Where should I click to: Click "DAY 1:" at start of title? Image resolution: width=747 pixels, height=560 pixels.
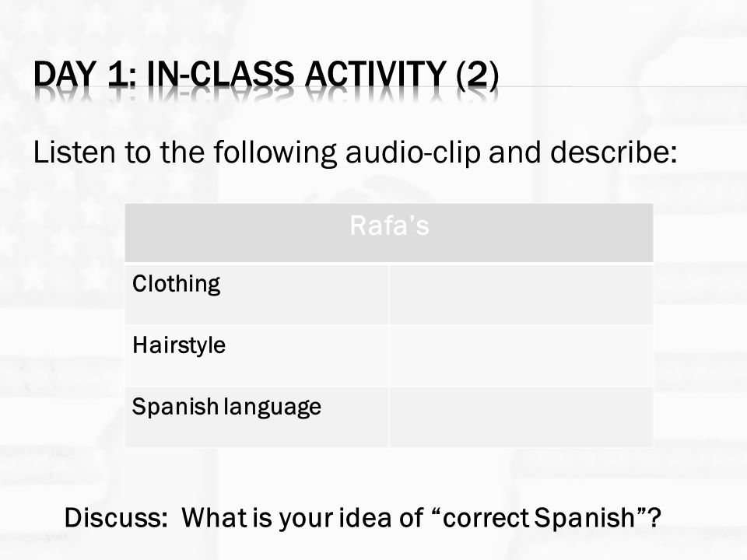click(x=85, y=75)
